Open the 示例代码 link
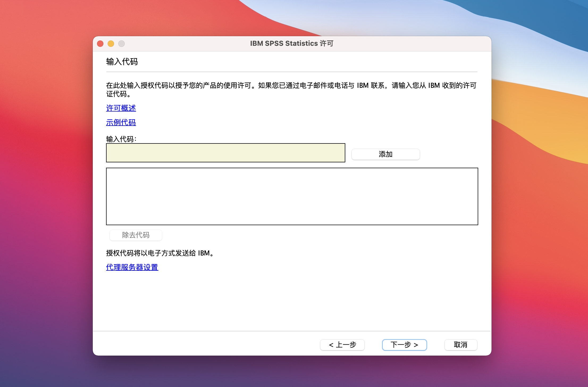This screenshot has width=588, height=387. [x=121, y=122]
